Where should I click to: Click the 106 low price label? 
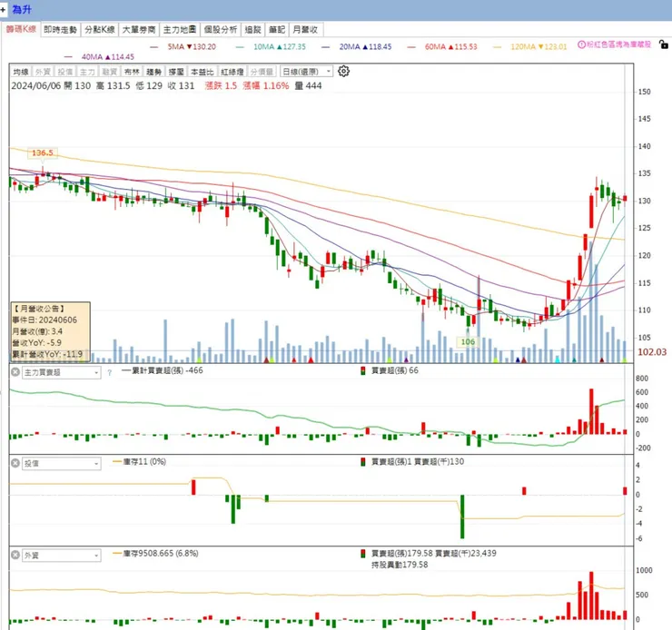(468, 341)
